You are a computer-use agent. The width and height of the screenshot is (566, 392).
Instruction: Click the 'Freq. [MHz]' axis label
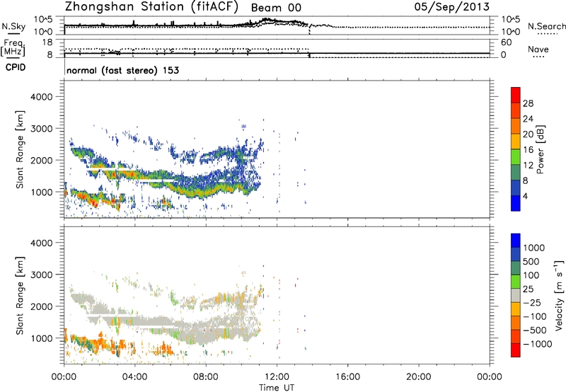tap(13, 47)
